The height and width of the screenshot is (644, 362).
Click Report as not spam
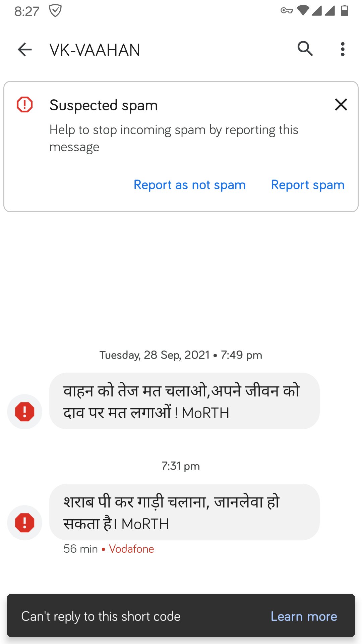[189, 185]
